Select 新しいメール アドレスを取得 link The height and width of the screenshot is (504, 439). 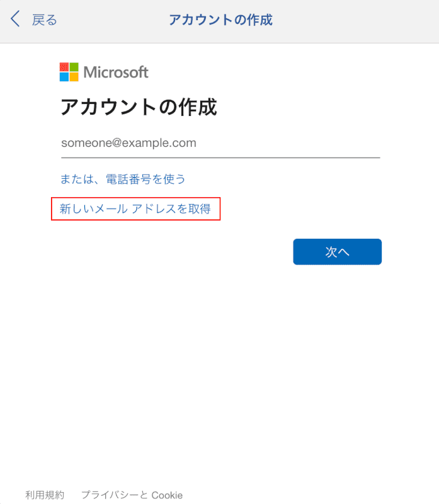pos(135,209)
